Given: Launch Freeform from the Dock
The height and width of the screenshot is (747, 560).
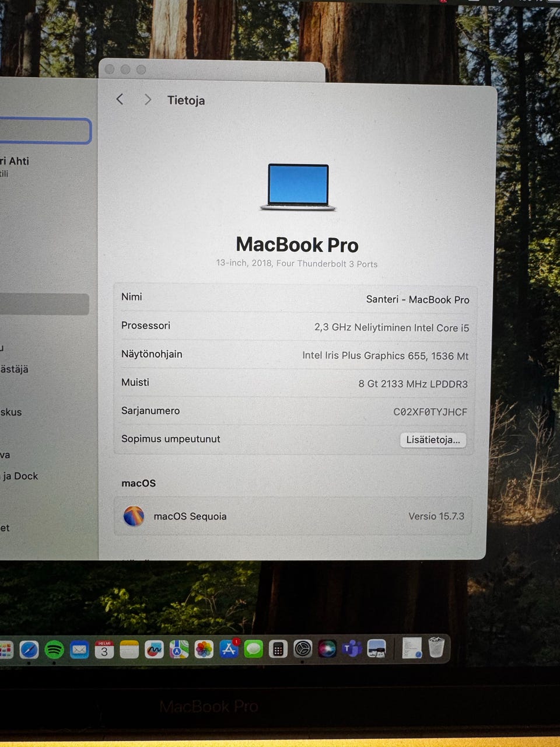Looking at the screenshot, I should tap(154, 650).
